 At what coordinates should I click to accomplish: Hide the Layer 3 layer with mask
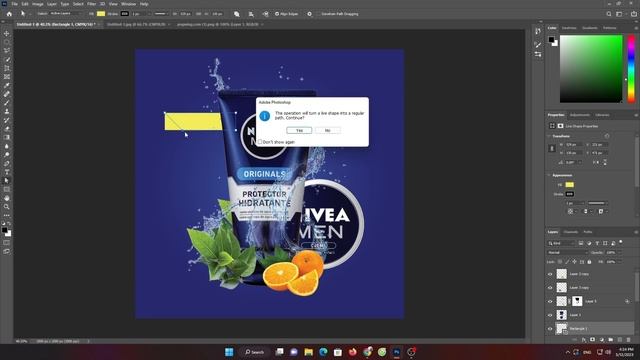click(550, 301)
